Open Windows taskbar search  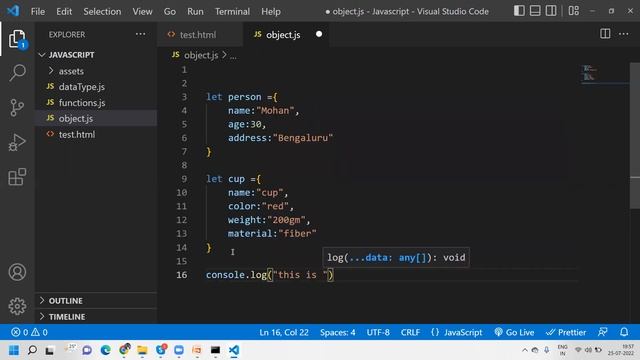click(32, 350)
